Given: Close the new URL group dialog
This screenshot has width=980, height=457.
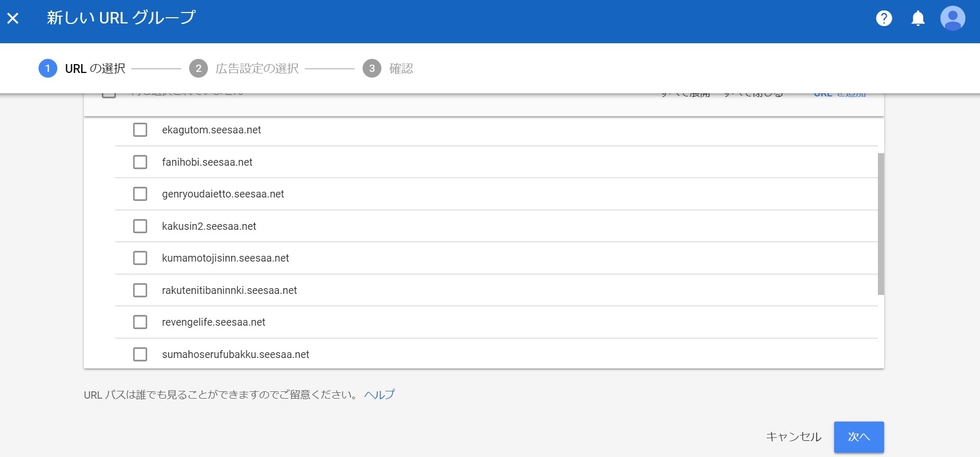Looking at the screenshot, I should [x=13, y=19].
